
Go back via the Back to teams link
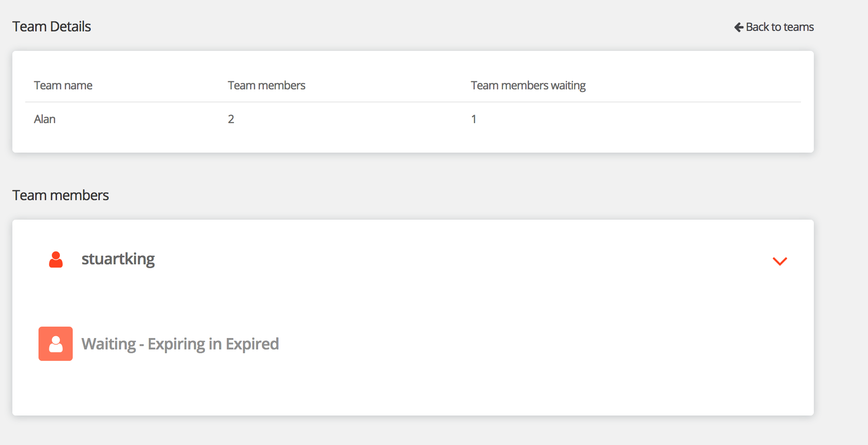tap(779, 27)
